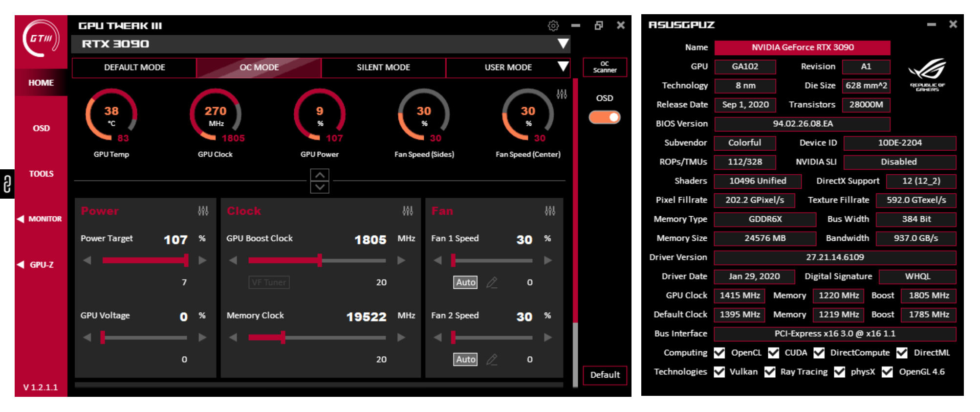Click the vertical red scrollbar
Viewport: 980px width, 412px height.
(575, 201)
